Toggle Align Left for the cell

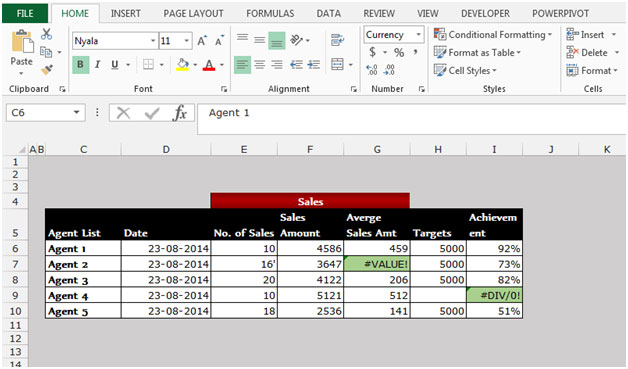(x=242, y=65)
